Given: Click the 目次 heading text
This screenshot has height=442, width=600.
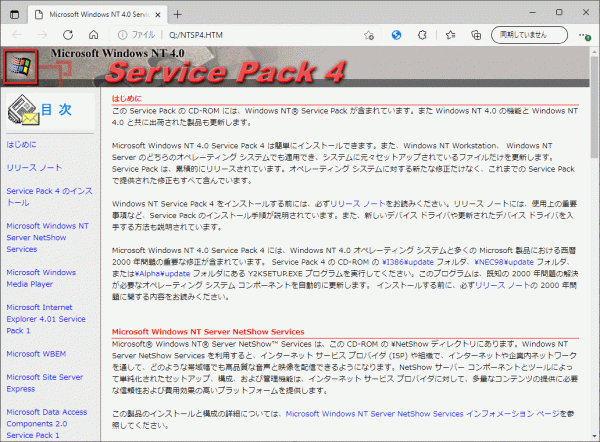Looking at the screenshot, I should click(x=56, y=110).
